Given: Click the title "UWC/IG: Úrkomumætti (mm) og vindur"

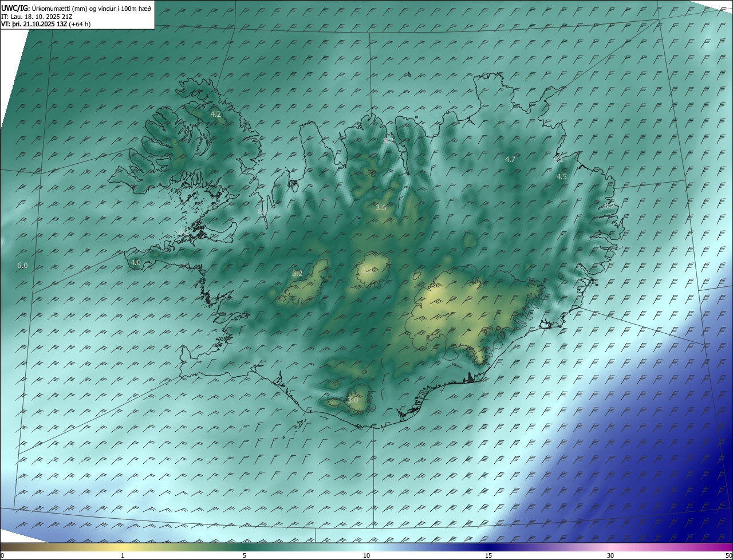Looking at the screenshot, I should 76,8.
